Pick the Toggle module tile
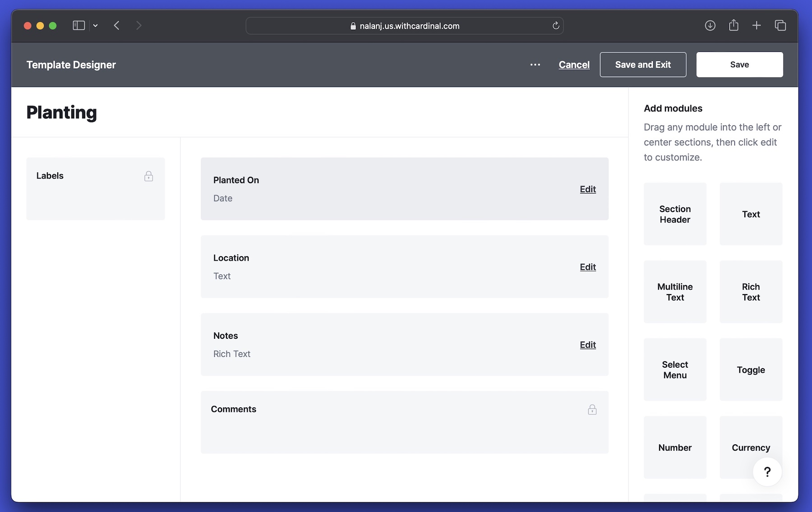The height and width of the screenshot is (512, 812). click(751, 369)
